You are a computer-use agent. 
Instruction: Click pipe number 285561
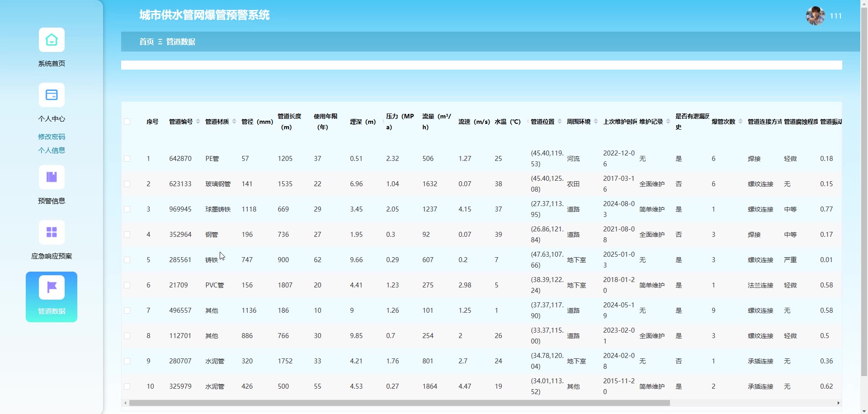(x=180, y=260)
